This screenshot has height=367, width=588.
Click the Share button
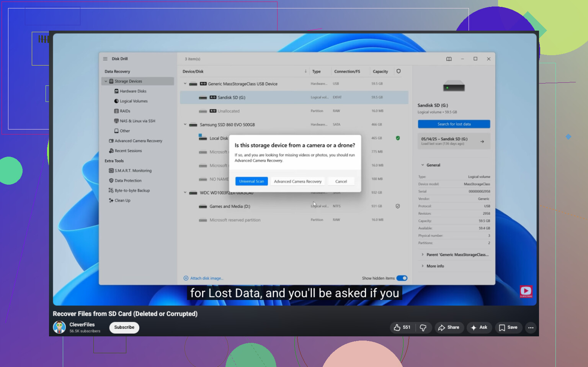coord(449,328)
